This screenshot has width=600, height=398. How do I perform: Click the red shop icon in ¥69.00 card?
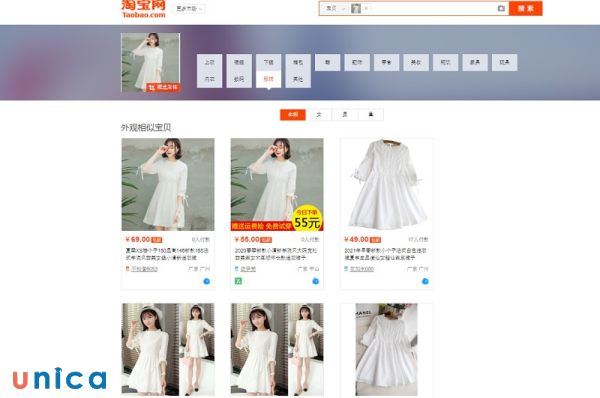click(x=127, y=269)
